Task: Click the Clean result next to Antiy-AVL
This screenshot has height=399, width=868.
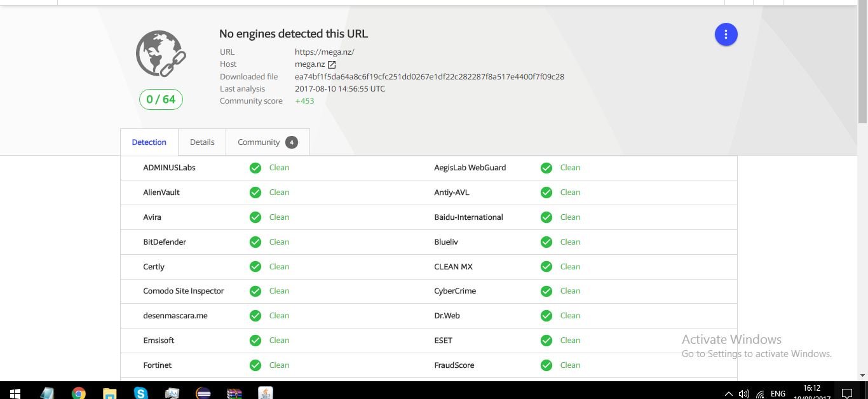Action: click(571, 193)
